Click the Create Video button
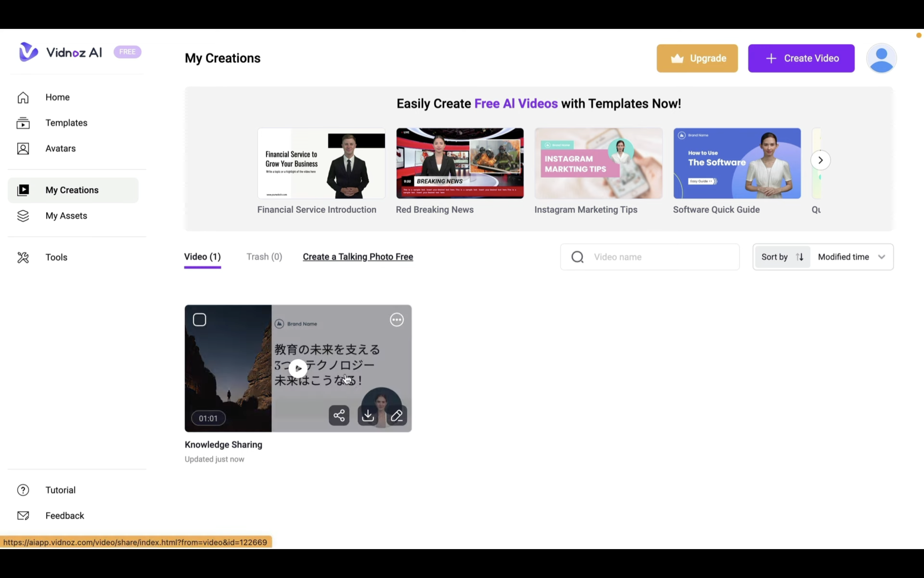Screen dimensions: 924x578 coord(801,58)
